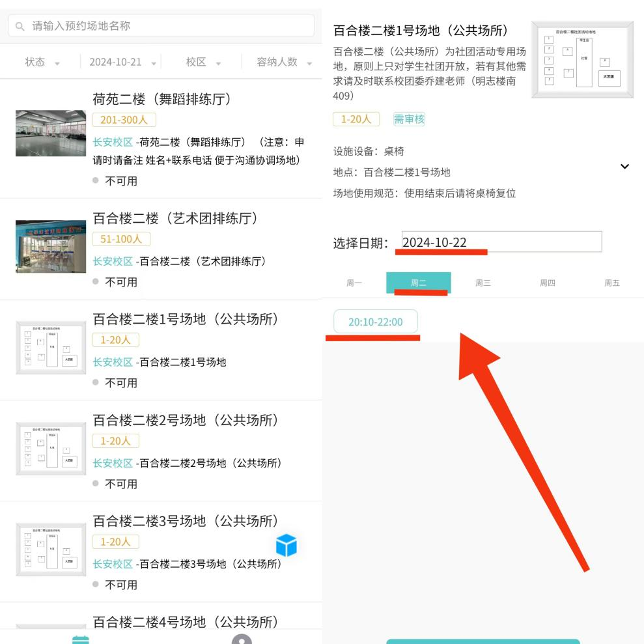644x644 pixels.
Task: Select the 周四 tab
Action: (x=547, y=283)
